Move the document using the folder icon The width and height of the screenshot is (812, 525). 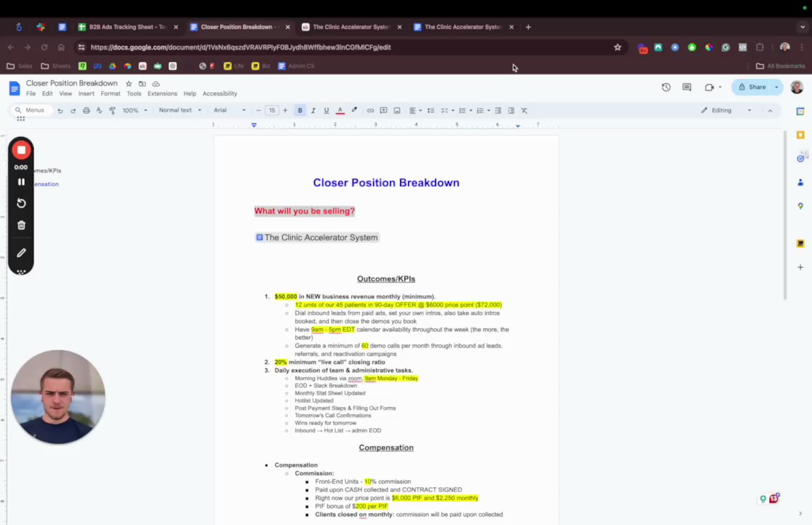click(142, 83)
